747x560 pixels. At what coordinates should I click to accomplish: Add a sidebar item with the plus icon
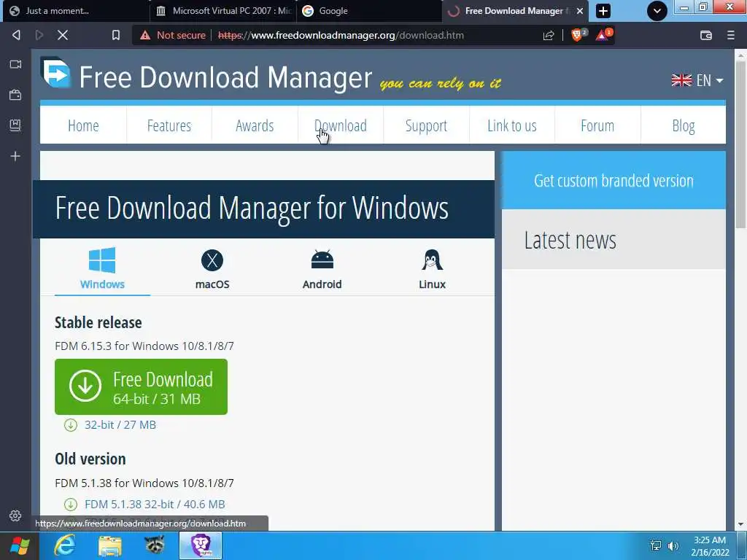coord(15,156)
